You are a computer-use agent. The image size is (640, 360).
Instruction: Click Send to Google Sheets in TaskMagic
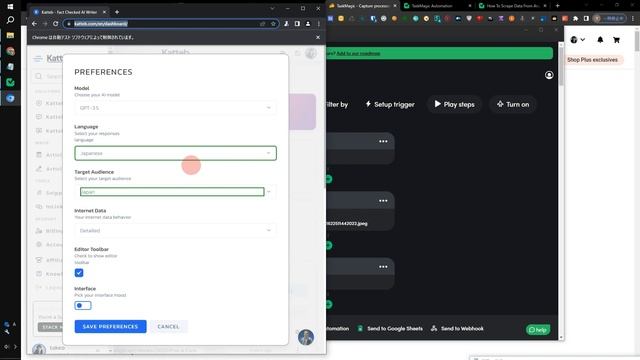click(390, 329)
